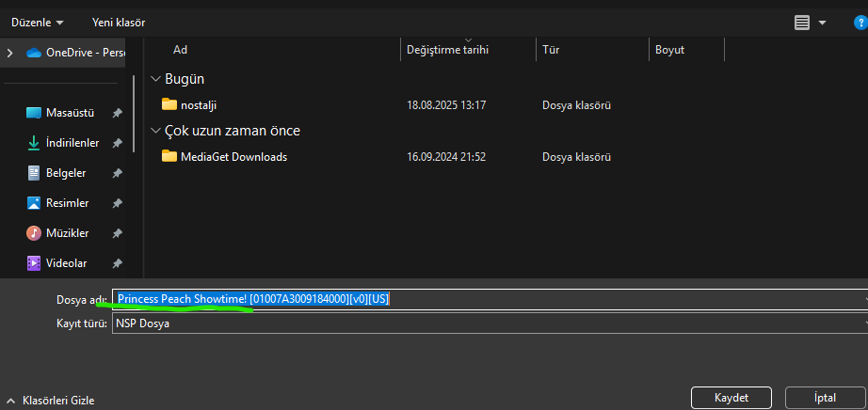Open Masaüstü in the sidebar

[70, 114]
